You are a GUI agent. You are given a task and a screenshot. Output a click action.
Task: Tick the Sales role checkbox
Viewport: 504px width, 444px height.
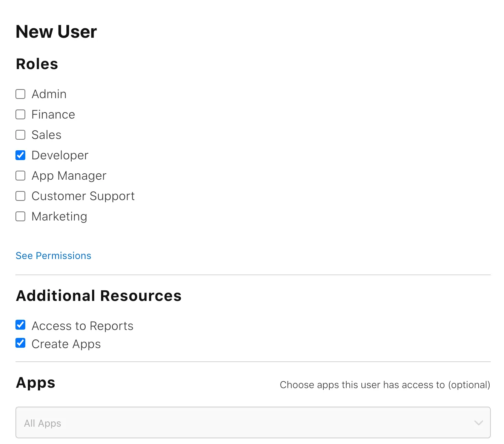point(20,135)
